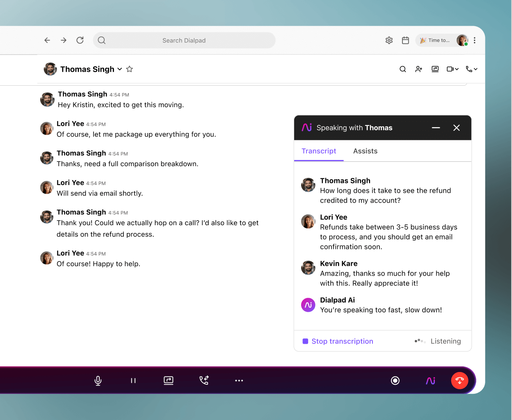Hang up the call with the red button
Image resolution: width=512 pixels, height=420 pixels.
pos(459,381)
